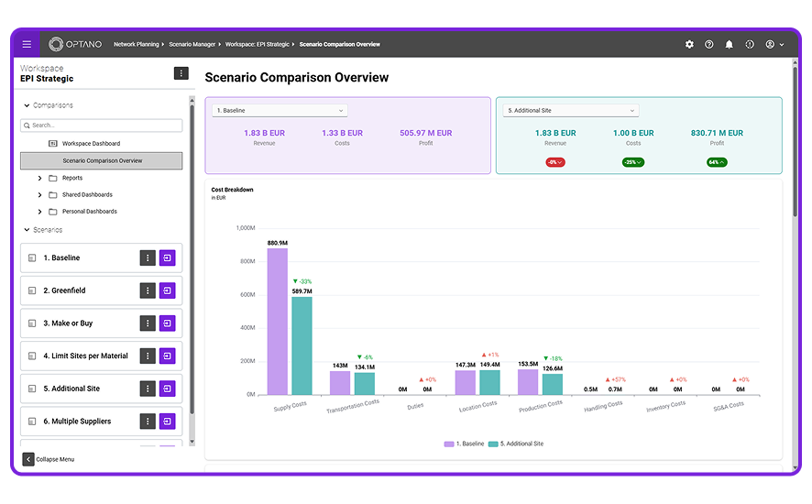
Task: Click the sidebar search field
Action: click(x=102, y=126)
